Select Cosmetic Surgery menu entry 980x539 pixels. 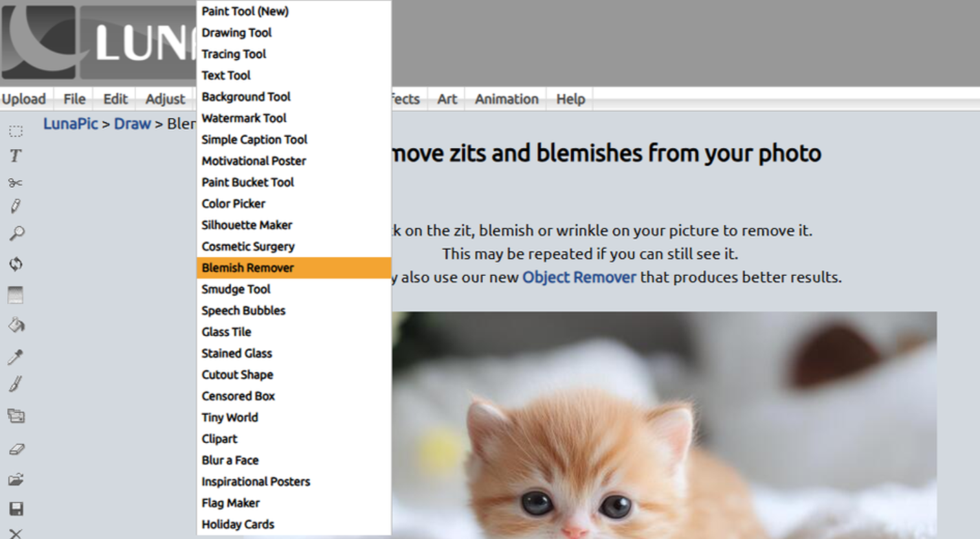coord(294,246)
